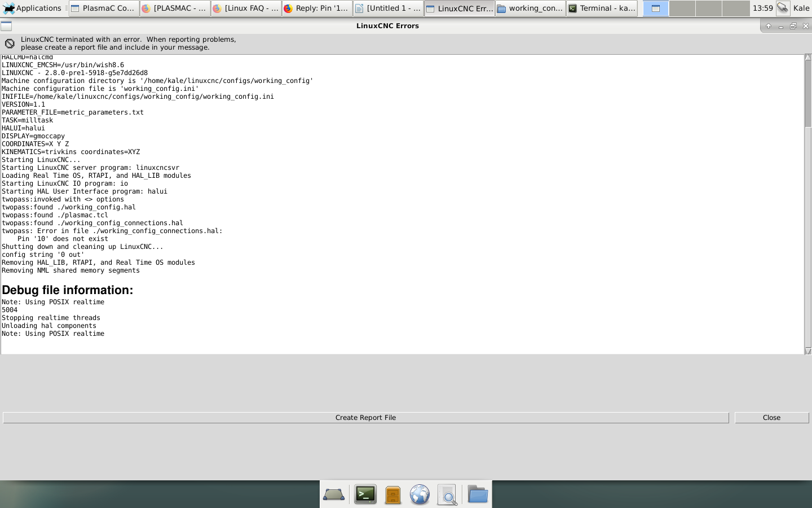Click "Starting LinuxCNC IO program: io" line
812x508 pixels.
[x=65, y=183]
